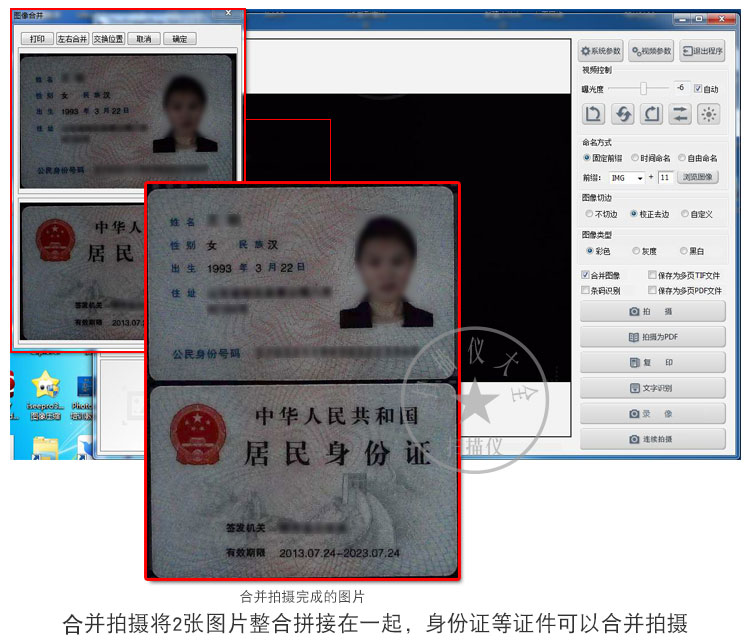750x642 pixels.
Task: Expand the IMG prefix dropdown
Action: [640, 178]
